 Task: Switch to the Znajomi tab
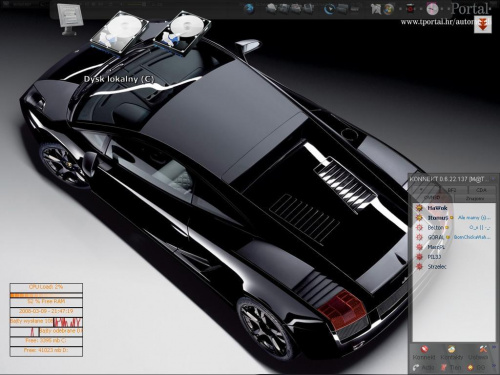coord(475,198)
